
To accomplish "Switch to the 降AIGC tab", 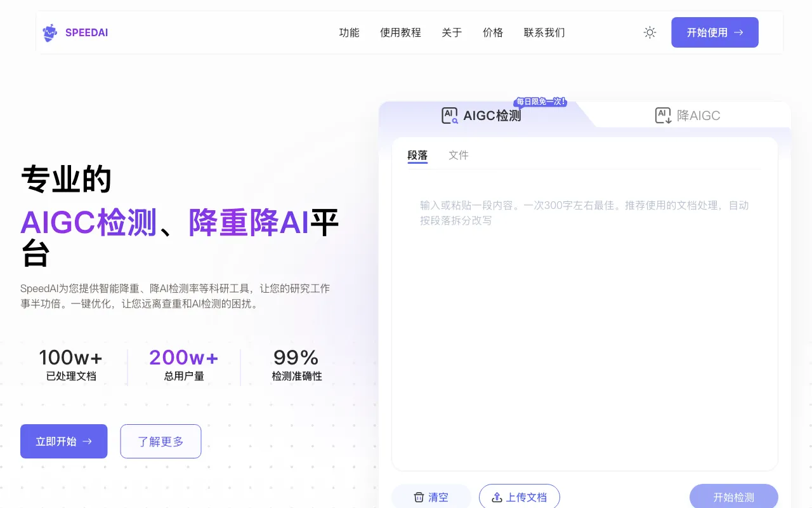I will coord(688,116).
